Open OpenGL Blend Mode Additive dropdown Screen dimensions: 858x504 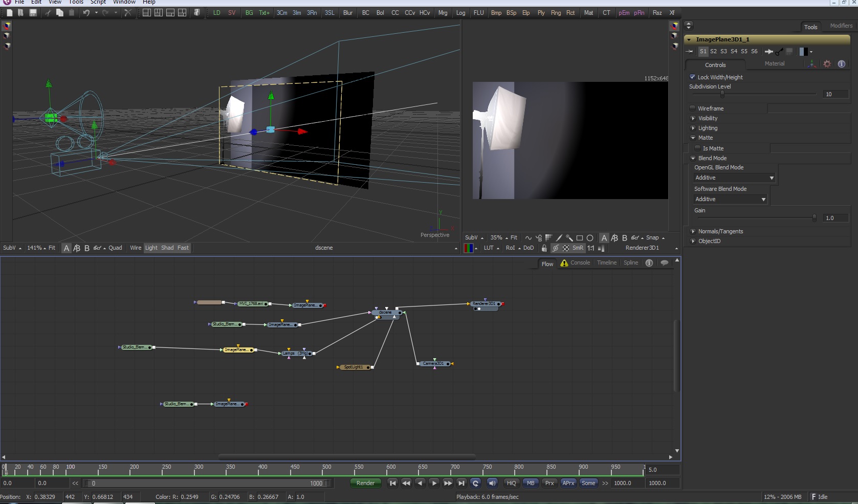pyautogui.click(x=734, y=178)
